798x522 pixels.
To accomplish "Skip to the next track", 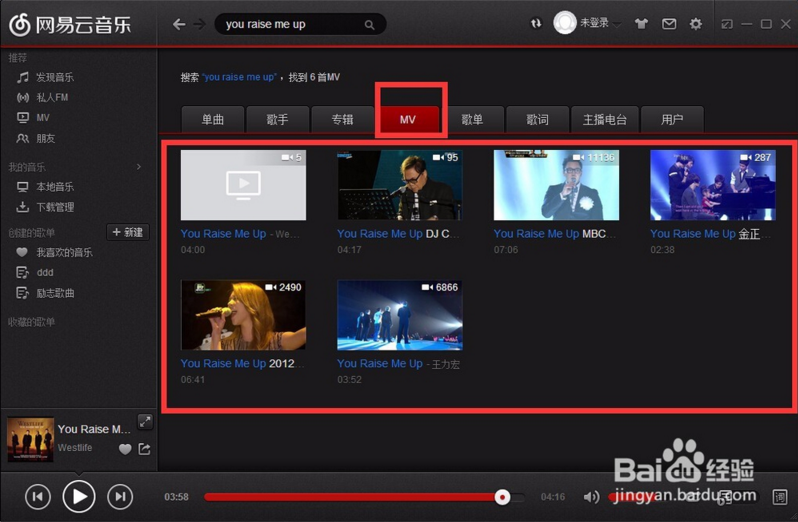I will (120, 497).
